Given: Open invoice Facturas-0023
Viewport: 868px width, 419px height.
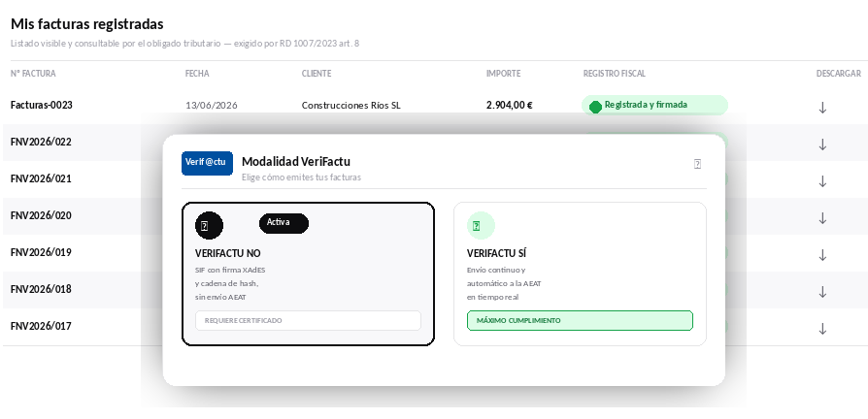Looking at the screenshot, I should coord(42,105).
